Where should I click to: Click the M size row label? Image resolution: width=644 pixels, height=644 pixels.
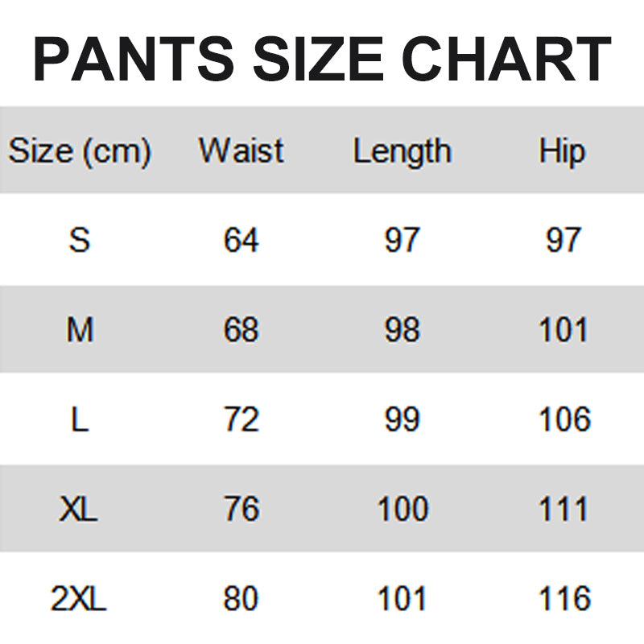pyautogui.click(x=80, y=330)
